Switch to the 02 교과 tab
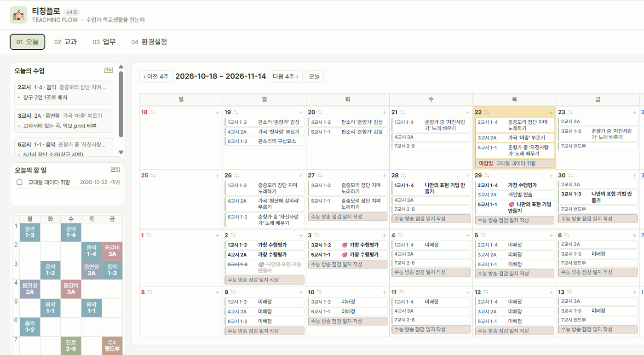 (66, 42)
